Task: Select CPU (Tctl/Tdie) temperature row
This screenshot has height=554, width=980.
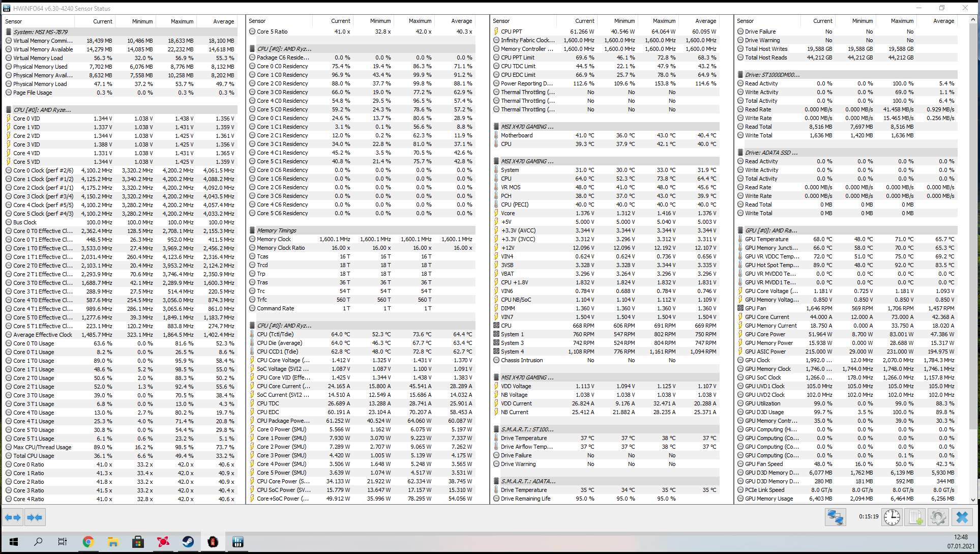Action: pyautogui.click(x=275, y=334)
